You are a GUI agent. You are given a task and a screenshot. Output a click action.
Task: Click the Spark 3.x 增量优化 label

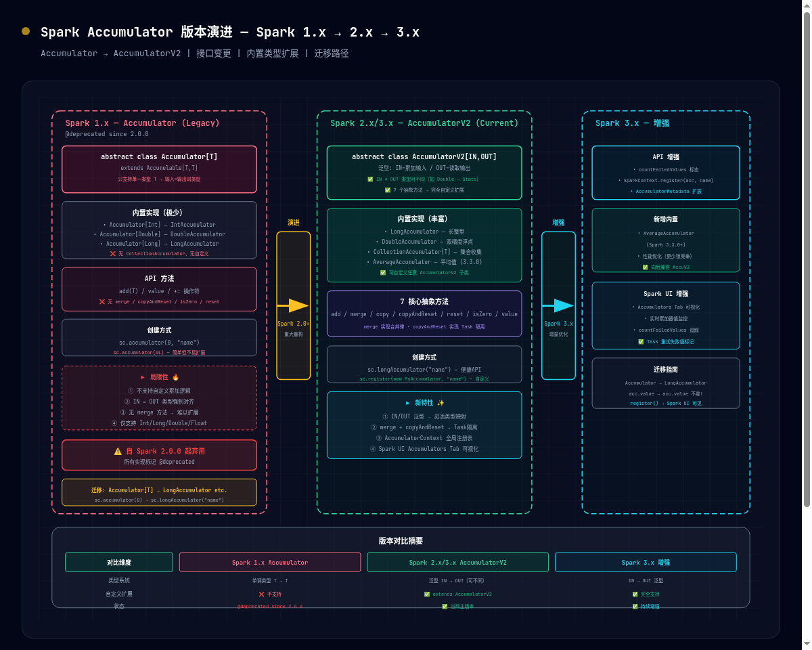[558, 328]
